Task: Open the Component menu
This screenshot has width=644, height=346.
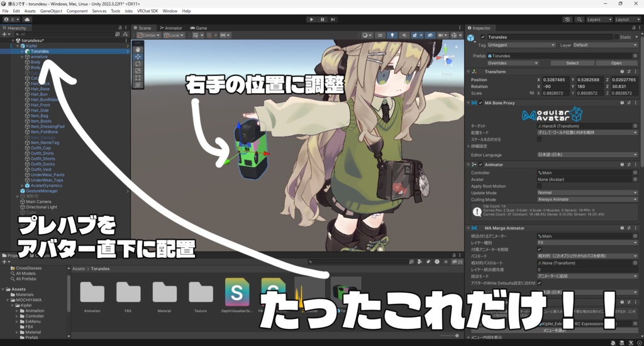Action: (77, 11)
